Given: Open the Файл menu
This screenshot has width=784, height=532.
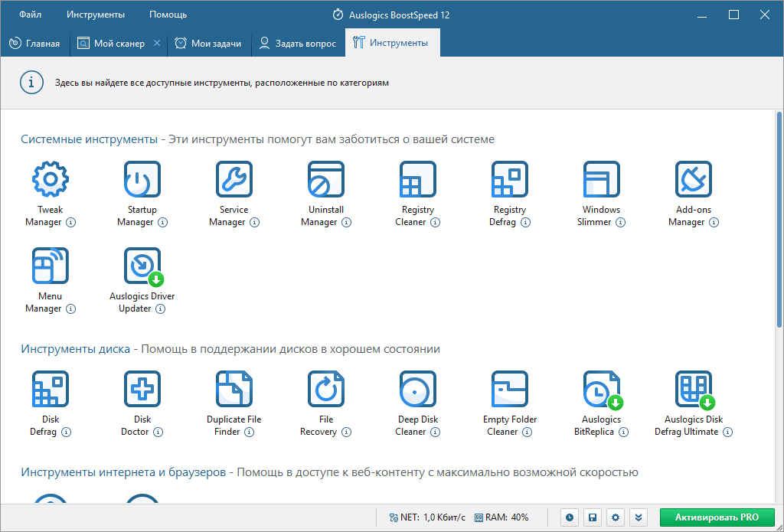Looking at the screenshot, I should coord(31,15).
